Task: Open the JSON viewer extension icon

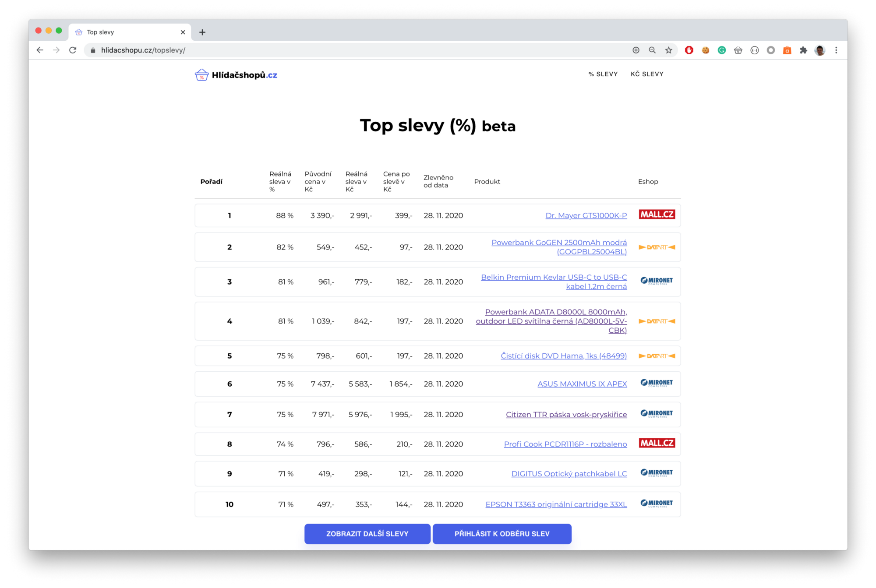Action: click(755, 50)
